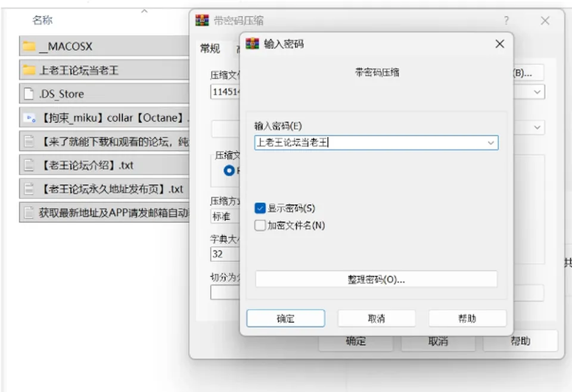Click 帮助 in the 带密码压缩 window
This screenshot has width=572, height=392.
coord(521,341)
